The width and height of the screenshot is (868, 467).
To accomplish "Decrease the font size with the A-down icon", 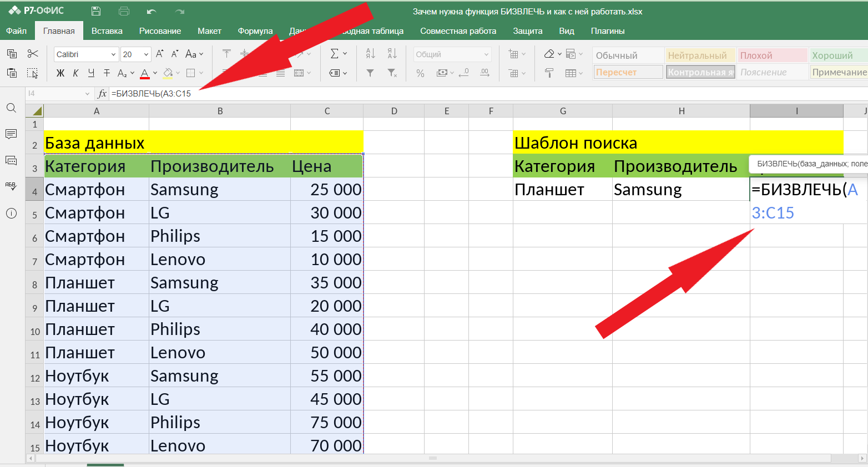I will click(175, 54).
